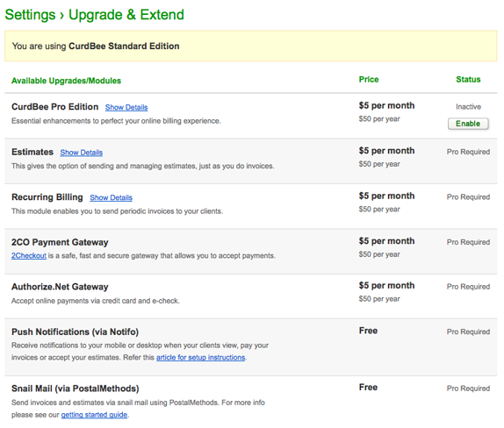The width and height of the screenshot is (504, 428).
Task: Click the Accept online payments description text
Action: [x=96, y=301]
